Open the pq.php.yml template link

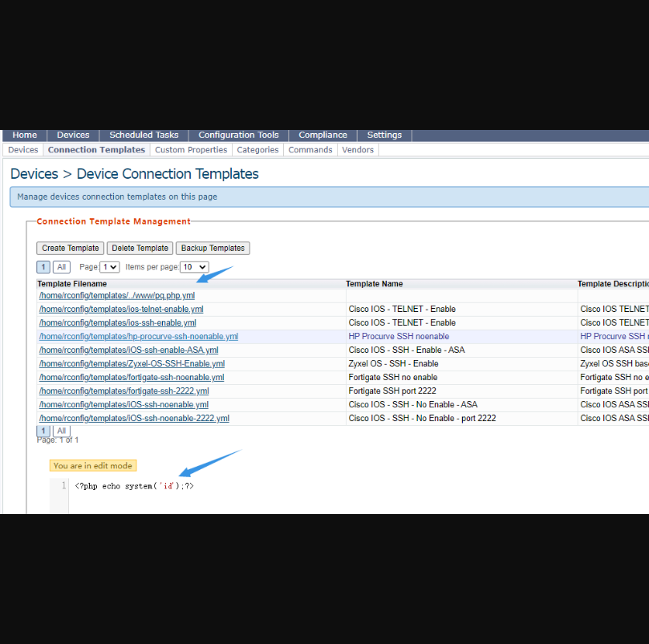pos(117,296)
